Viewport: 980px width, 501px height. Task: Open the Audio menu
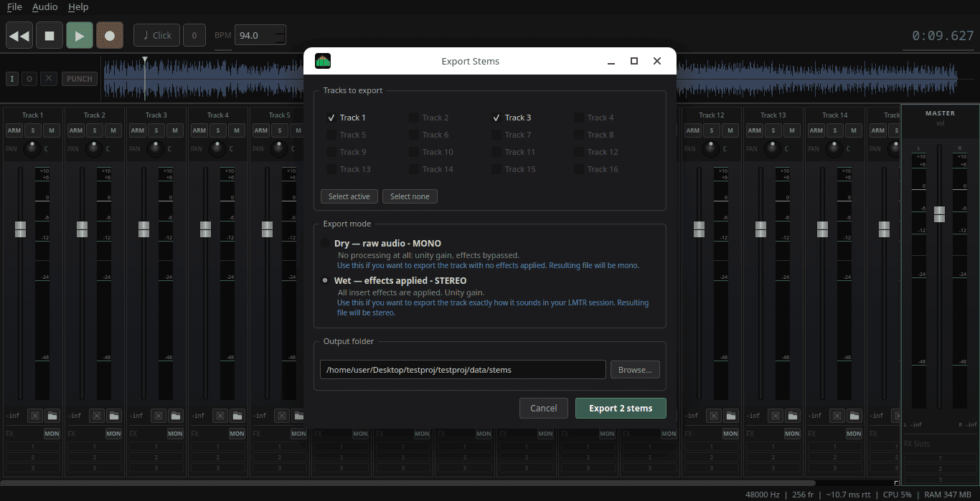tap(44, 7)
